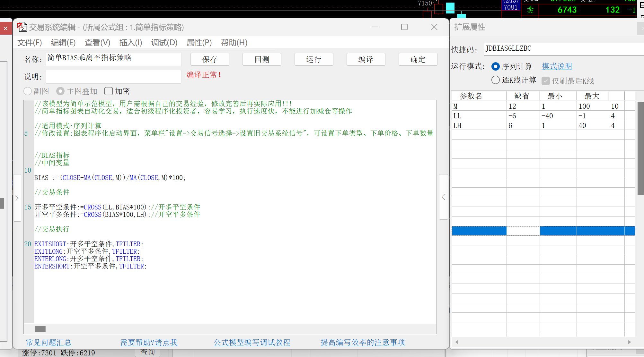The image size is (644, 357).
Task: Click minimum value -40 for LL
Action: (x=558, y=116)
